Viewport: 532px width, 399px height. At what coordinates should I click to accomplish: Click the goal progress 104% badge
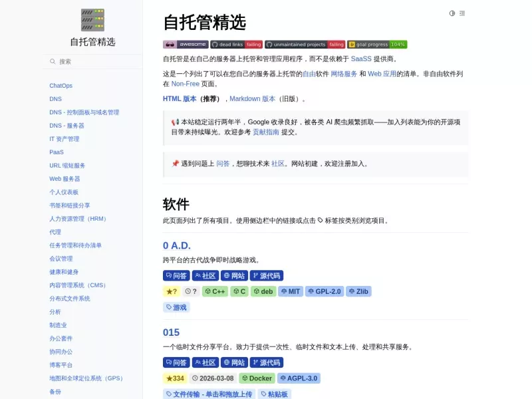377,45
